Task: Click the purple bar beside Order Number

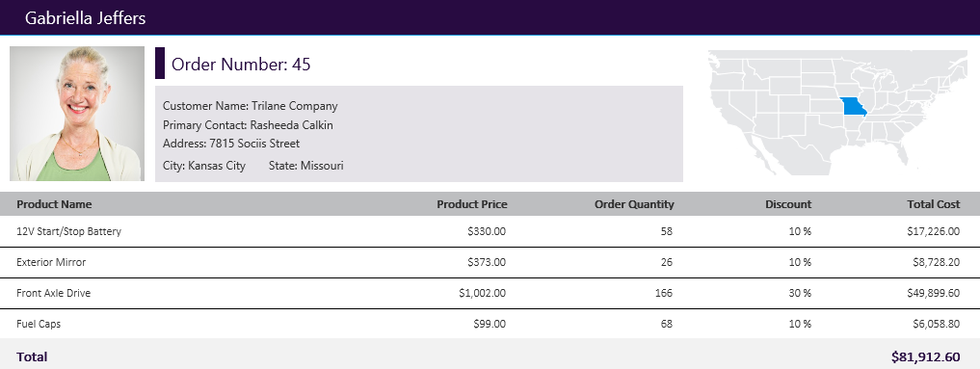Action: coord(159,63)
